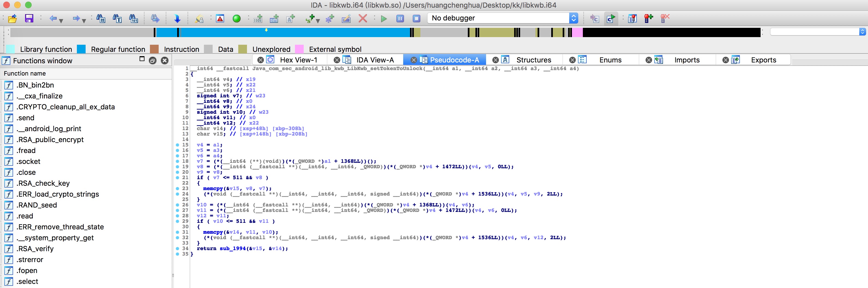Click the blue down arrow jump icon

click(177, 18)
